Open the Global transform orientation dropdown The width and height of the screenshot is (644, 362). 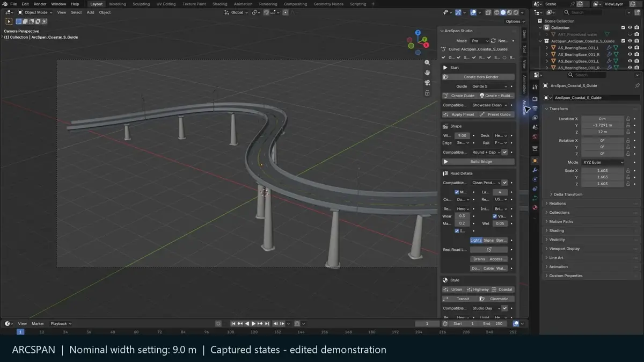(x=237, y=12)
